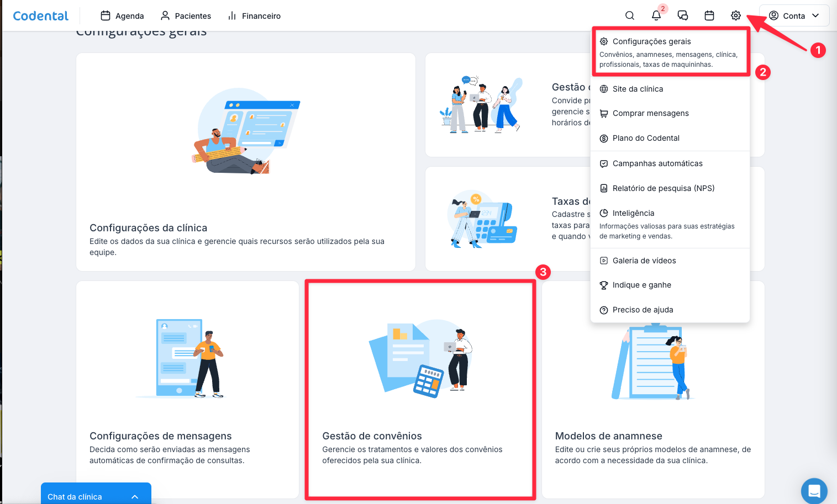Open the Financeiro section
837x504 pixels.
point(254,15)
